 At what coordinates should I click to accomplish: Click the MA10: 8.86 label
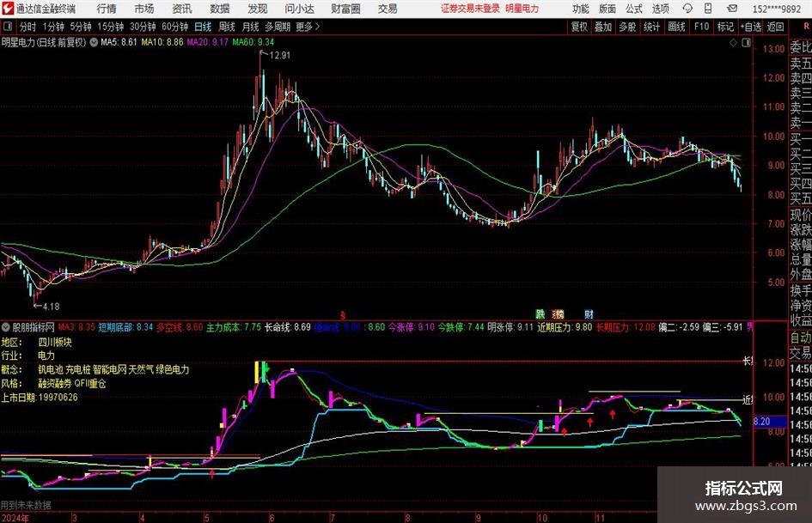pos(162,42)
